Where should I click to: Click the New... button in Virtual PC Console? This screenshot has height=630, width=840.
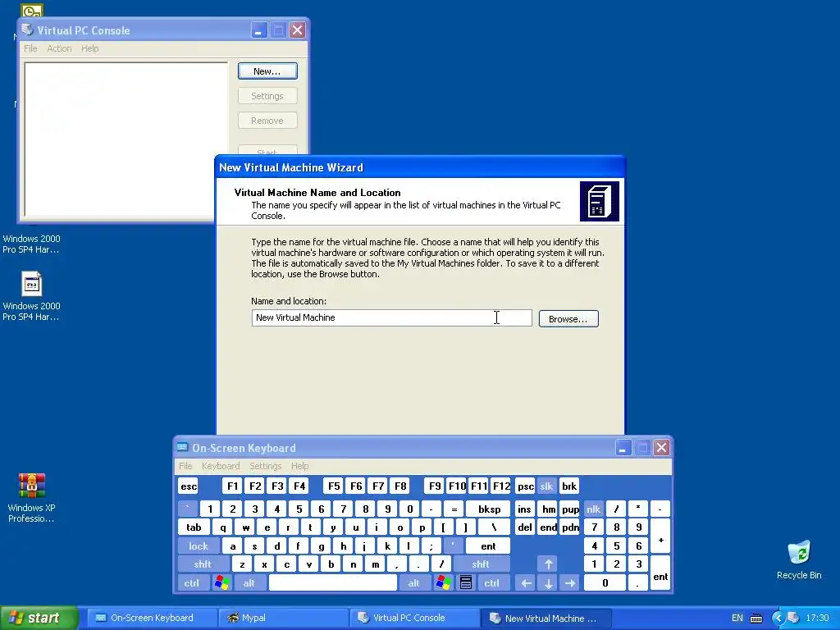pyautogui.click(x=267, y=71)
